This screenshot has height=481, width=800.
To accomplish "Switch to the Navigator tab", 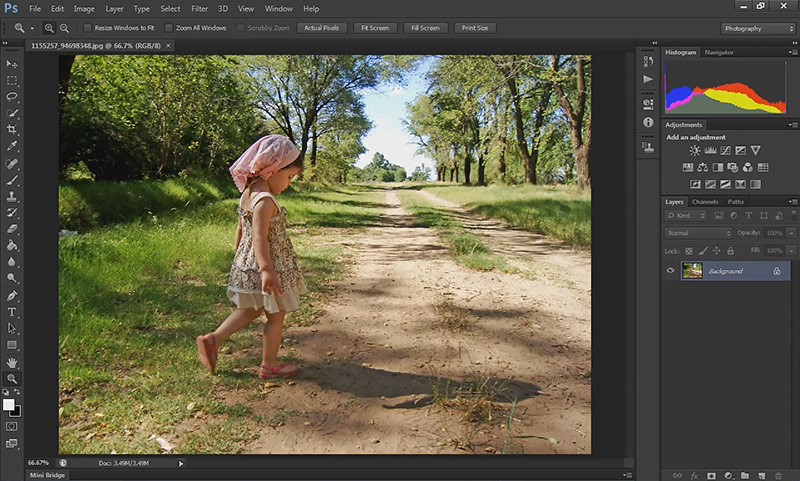I will [x=719, y=52].
